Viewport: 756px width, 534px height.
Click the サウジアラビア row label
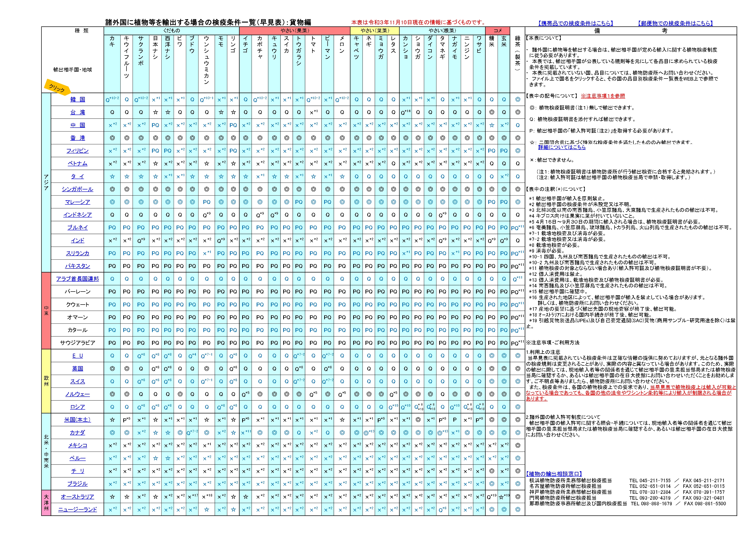77,343
